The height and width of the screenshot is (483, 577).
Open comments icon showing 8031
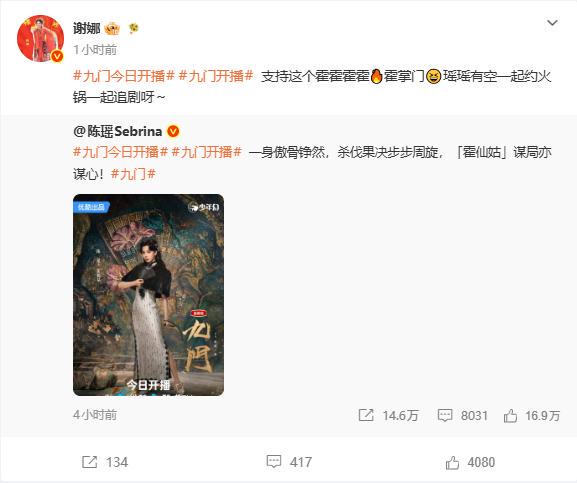(x=445, y=415)
